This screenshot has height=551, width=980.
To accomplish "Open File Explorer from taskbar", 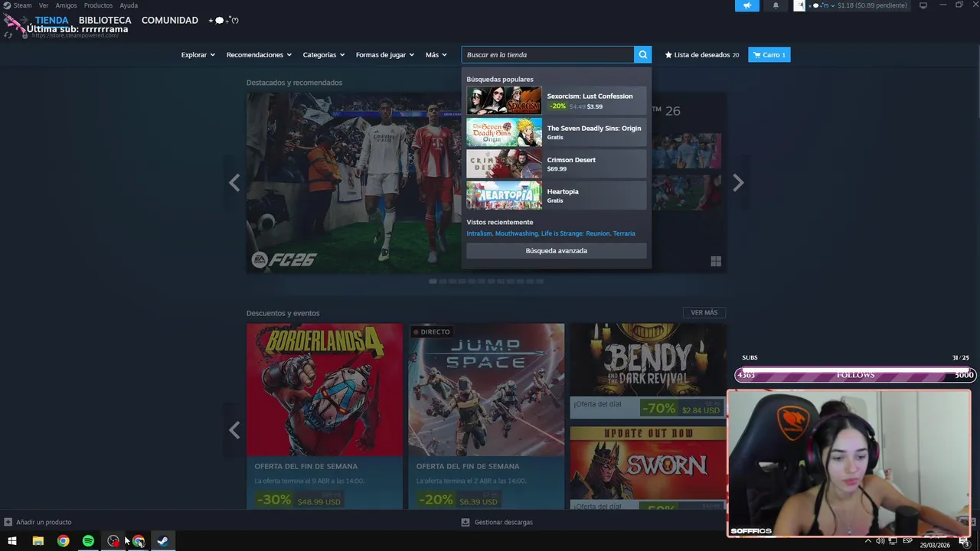I will [38, 541].
